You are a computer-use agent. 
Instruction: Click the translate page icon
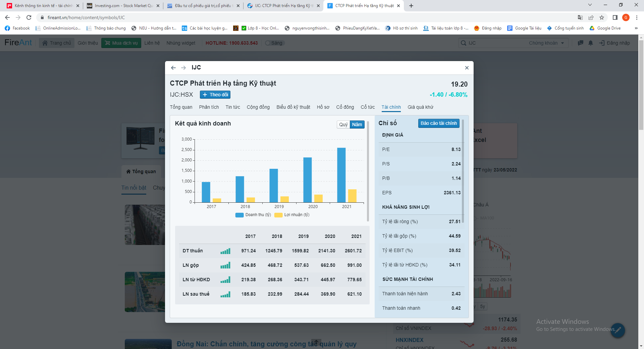(x=580, y=17)
